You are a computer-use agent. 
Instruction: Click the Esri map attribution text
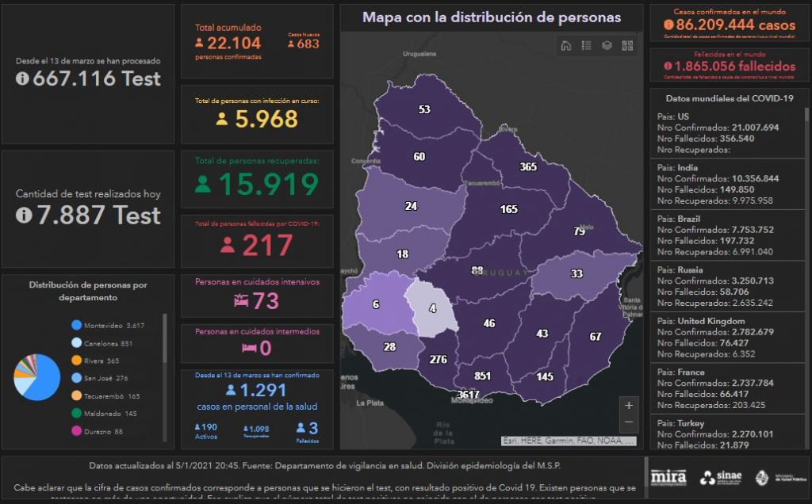click(569, 441)
